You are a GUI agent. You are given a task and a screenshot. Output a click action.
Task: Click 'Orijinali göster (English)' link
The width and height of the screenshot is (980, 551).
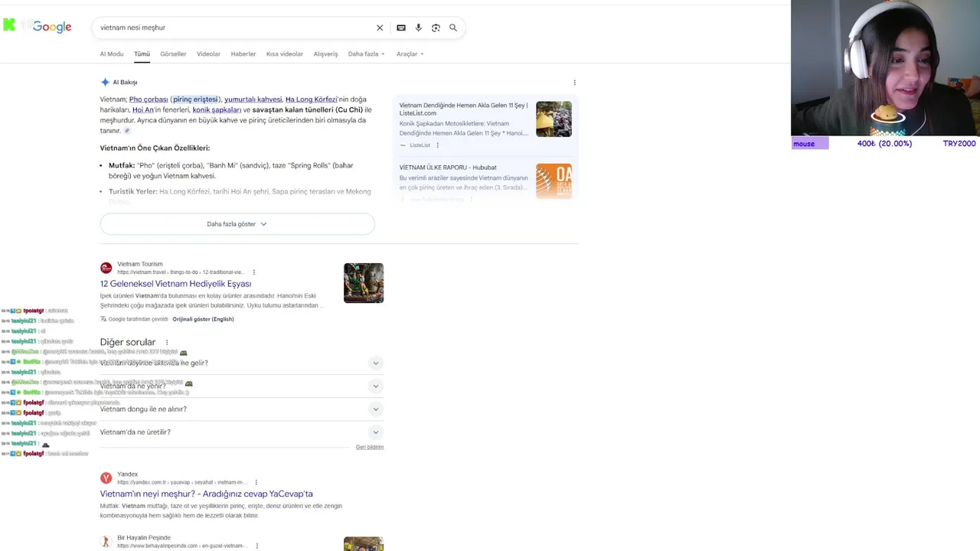point(203,319)
